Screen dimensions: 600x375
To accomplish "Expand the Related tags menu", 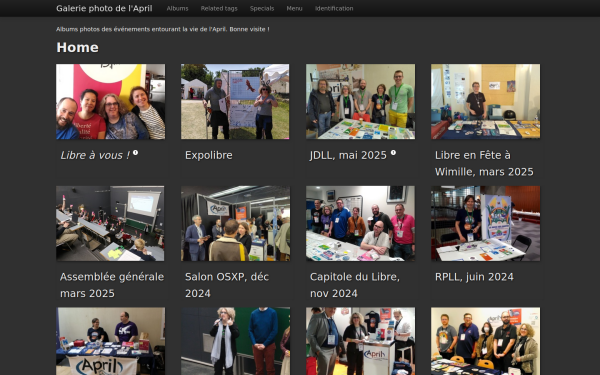I will [x=219, y=8].
